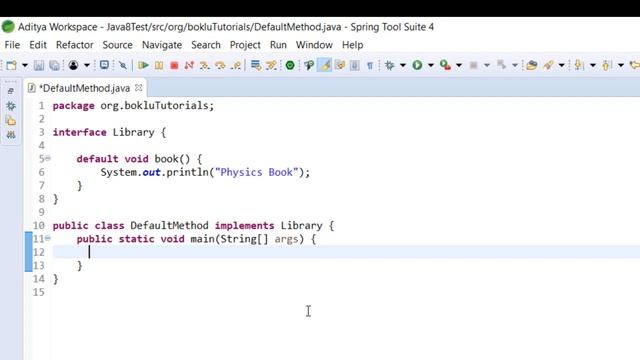Click the Save toolbar icon

[39, 65]
